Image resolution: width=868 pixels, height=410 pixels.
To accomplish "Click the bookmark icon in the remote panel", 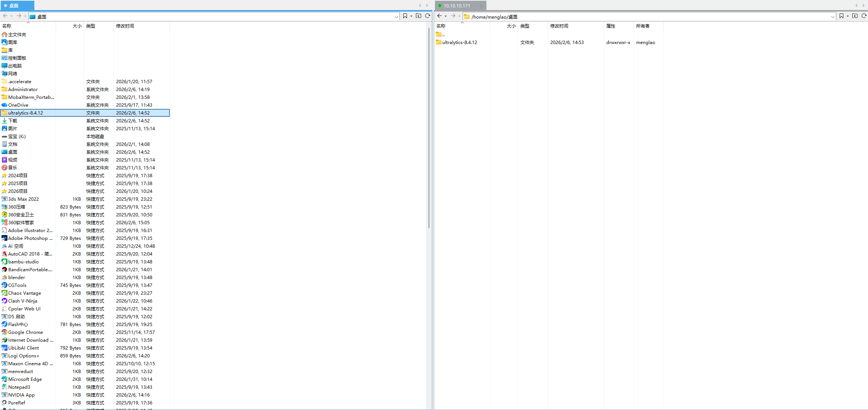I will click(x=841, y=16).
